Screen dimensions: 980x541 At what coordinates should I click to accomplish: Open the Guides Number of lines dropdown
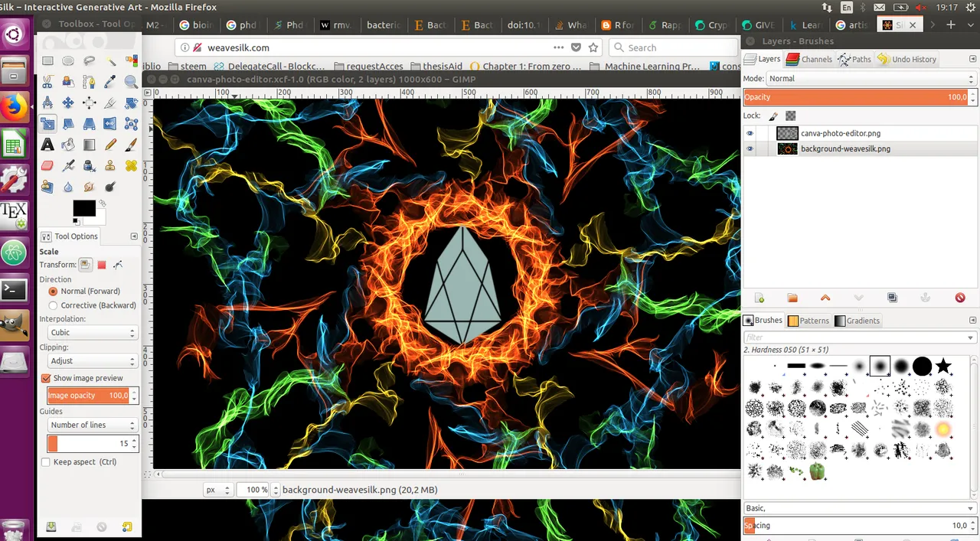tap(92, 425)
